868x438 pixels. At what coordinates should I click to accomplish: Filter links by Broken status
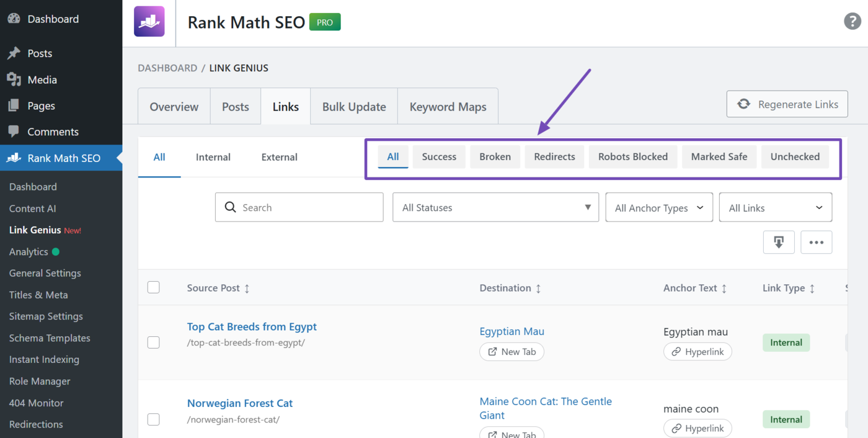click(495, 156)
